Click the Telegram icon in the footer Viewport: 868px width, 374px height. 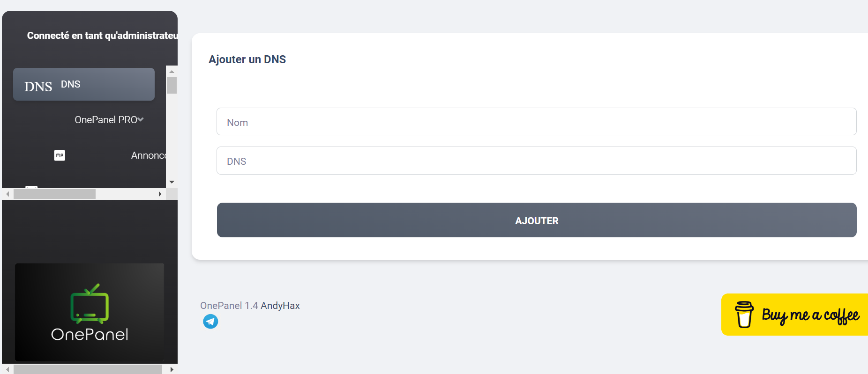(x=210, y=322)
